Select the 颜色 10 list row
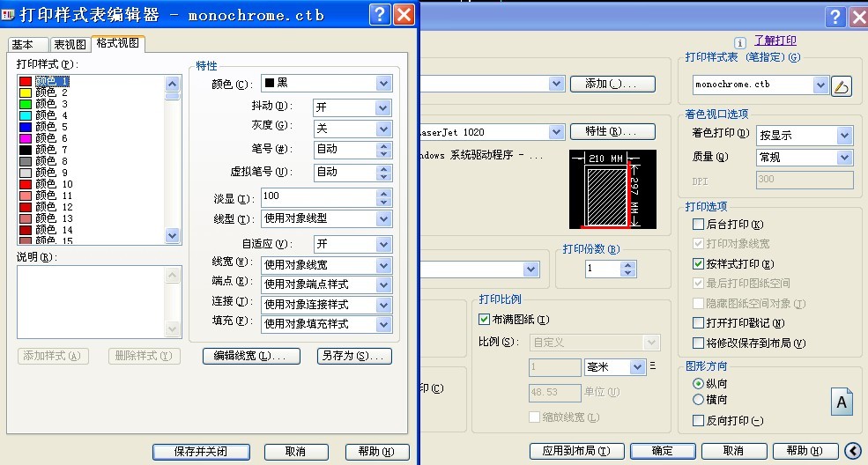The height and width of the screenshot is (465, 868). point(47,184)
